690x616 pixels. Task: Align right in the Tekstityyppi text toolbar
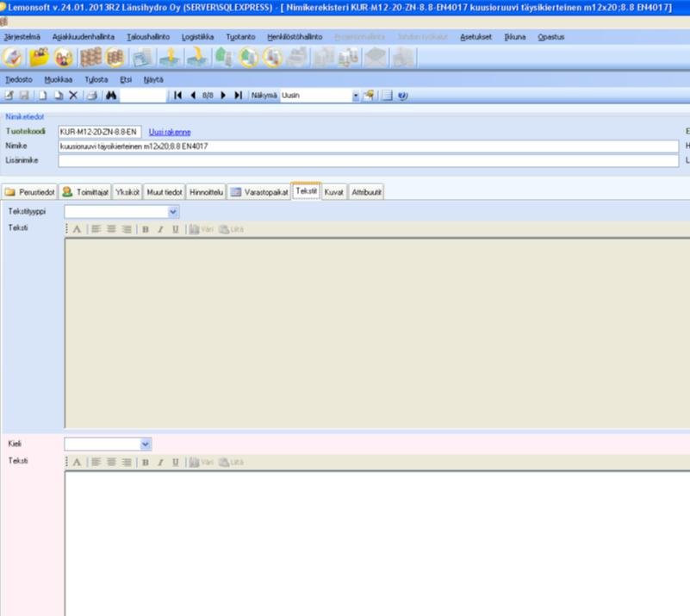[x=127, y=229]
